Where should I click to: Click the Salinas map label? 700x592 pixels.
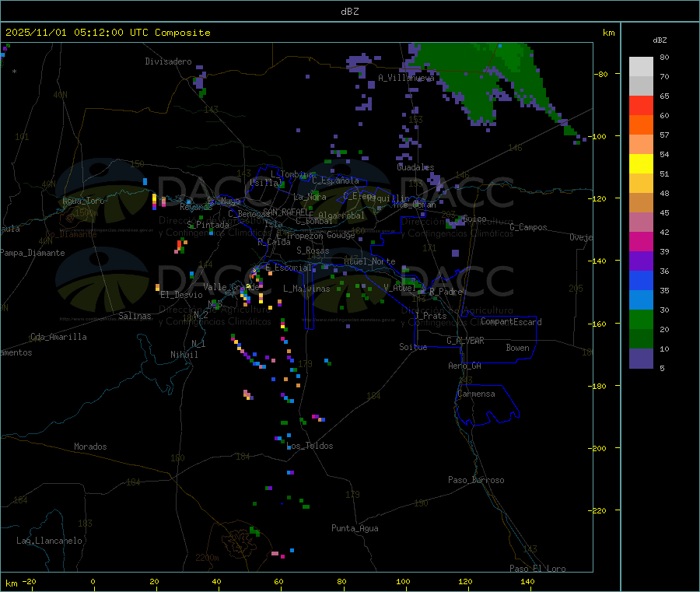point(135,316)
